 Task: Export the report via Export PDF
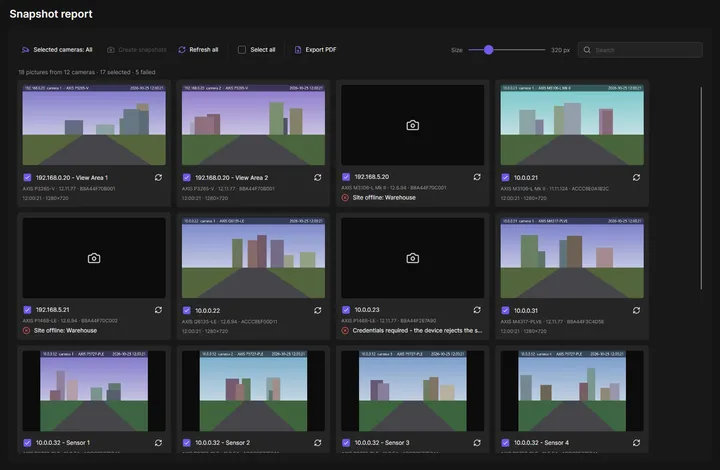315,50
